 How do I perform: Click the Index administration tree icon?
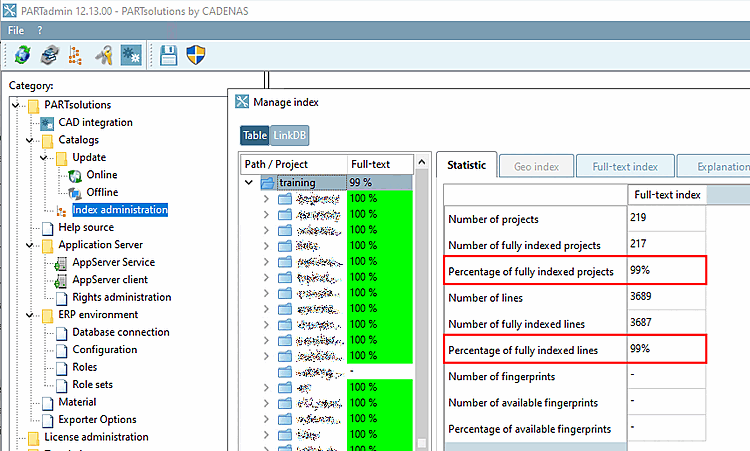[62, 211]
